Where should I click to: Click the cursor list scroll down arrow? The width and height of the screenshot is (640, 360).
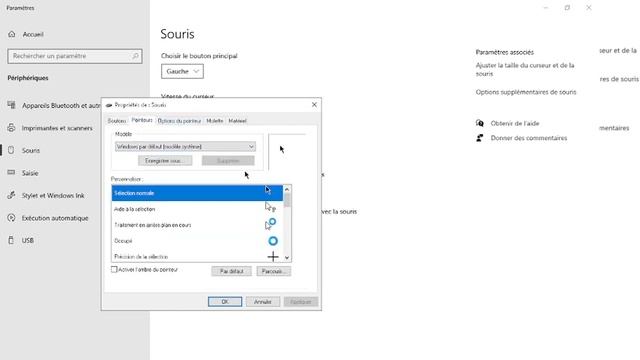[x=287, y=258]
